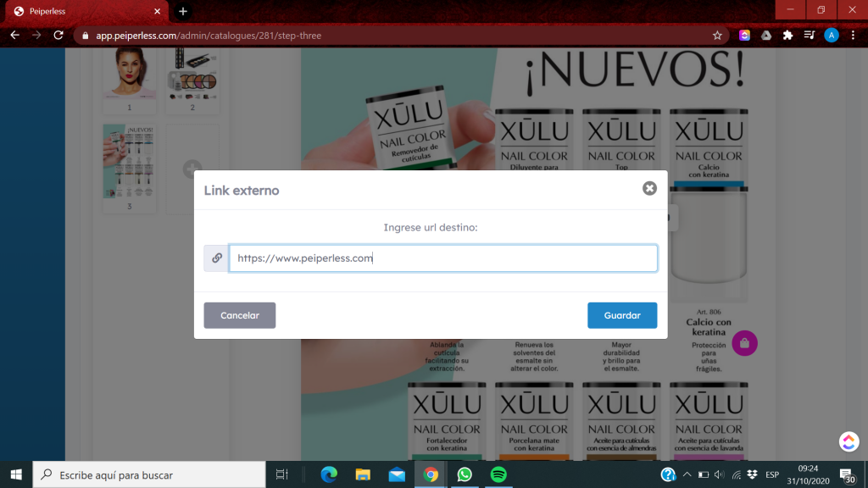The height and width of the screenshot is (488, 868).
Task: Click the Guardar button
Action: point(622,315)
